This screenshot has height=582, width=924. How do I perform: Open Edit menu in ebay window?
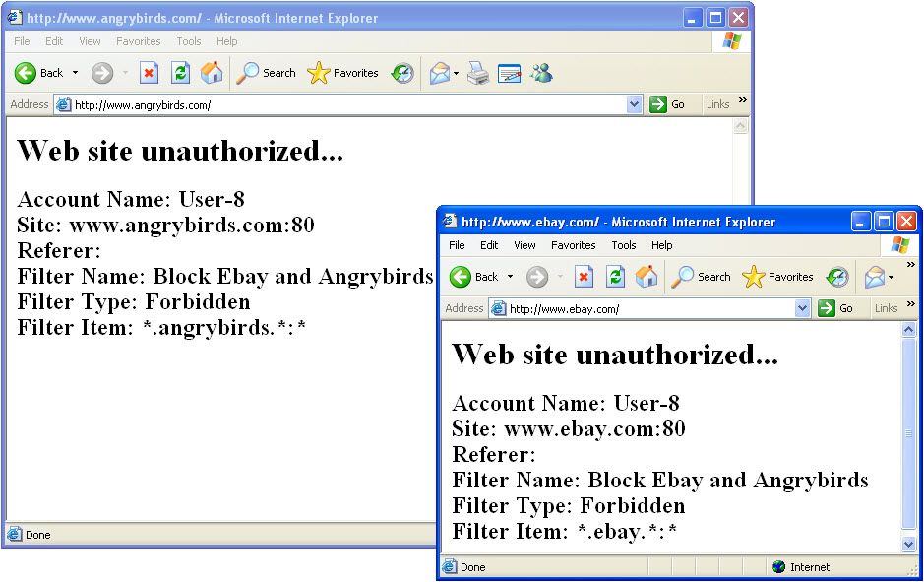pos(489,244)
